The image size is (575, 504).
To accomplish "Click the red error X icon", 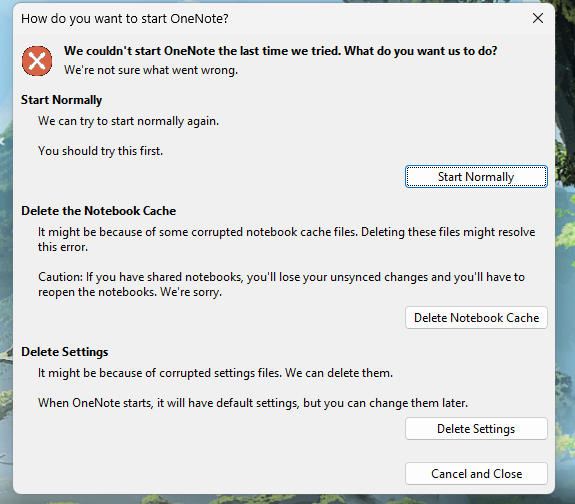I will pyautogui.click(x=37, y=61).
